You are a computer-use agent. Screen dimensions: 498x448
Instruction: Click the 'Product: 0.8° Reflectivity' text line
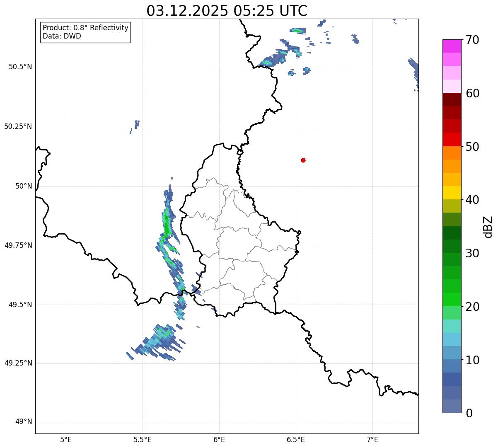pyautogui.click(x=86, y=28)
